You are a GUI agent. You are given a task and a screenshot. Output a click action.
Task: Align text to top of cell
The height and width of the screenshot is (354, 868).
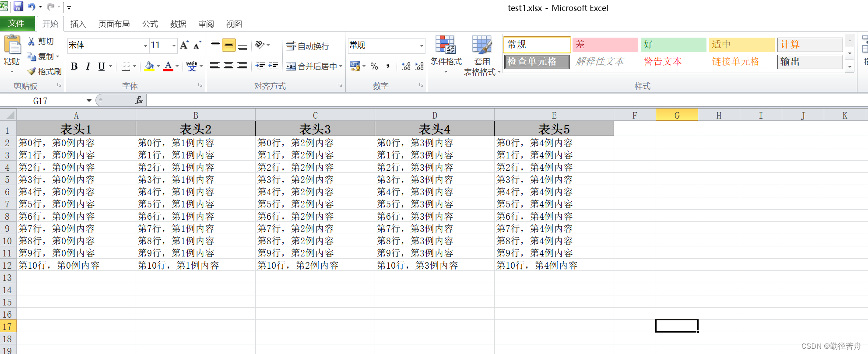(x=215, y=45)
